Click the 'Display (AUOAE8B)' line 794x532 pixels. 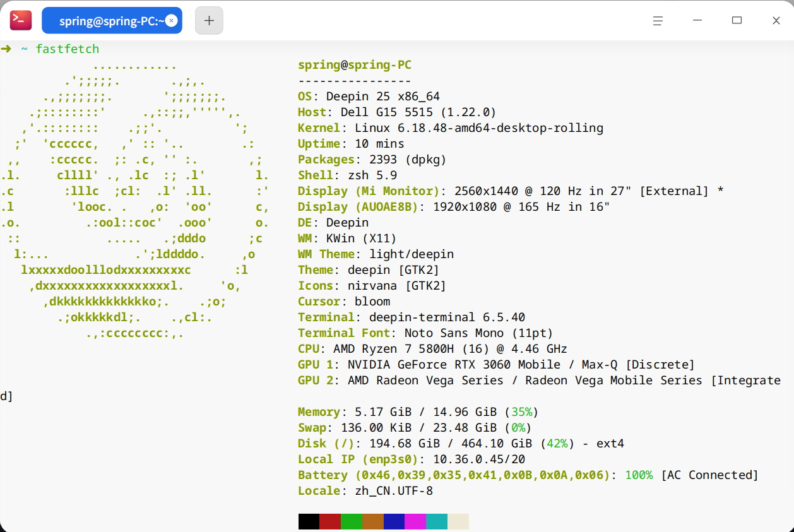(454, 207)
